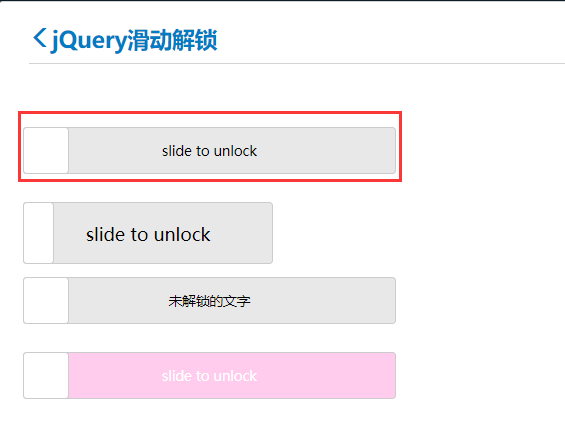Click the red highlight border around the first slider
The width and height of the screenshot is (565, 445).
click(210, 113)
